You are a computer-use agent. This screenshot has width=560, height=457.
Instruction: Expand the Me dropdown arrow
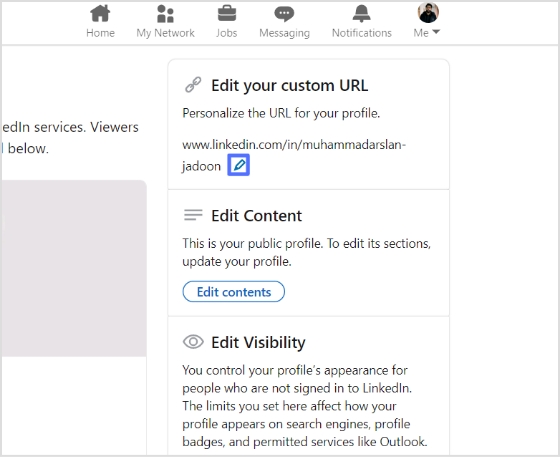pos(436,32)
